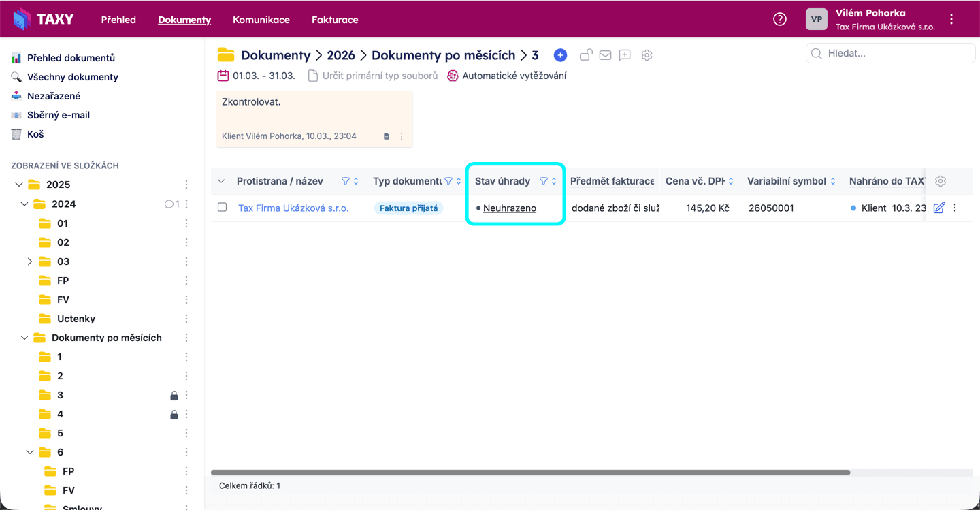Open the help question mark icon
This screenshot has width=980, height=510.
(779, 18)
